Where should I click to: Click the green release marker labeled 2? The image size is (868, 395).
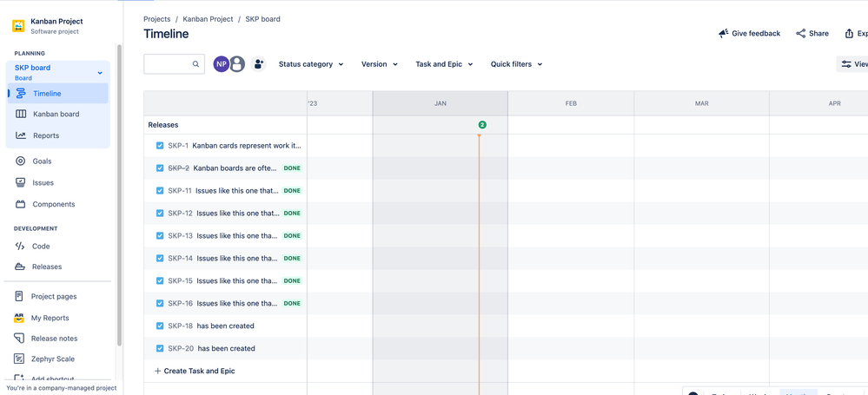[x=482, y=125]
